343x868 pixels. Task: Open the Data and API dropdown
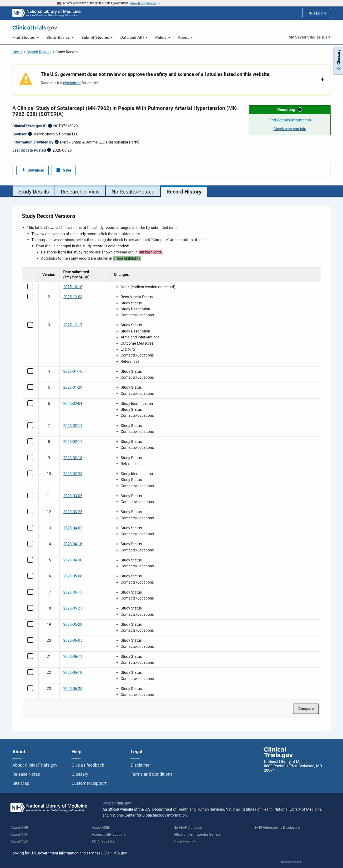[x=134, y=37]
